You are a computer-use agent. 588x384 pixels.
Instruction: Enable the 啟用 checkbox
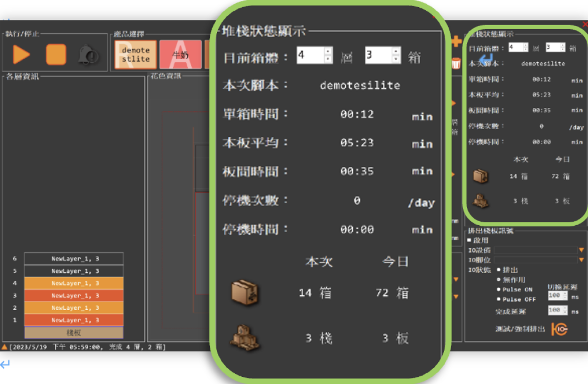[470, 240]
